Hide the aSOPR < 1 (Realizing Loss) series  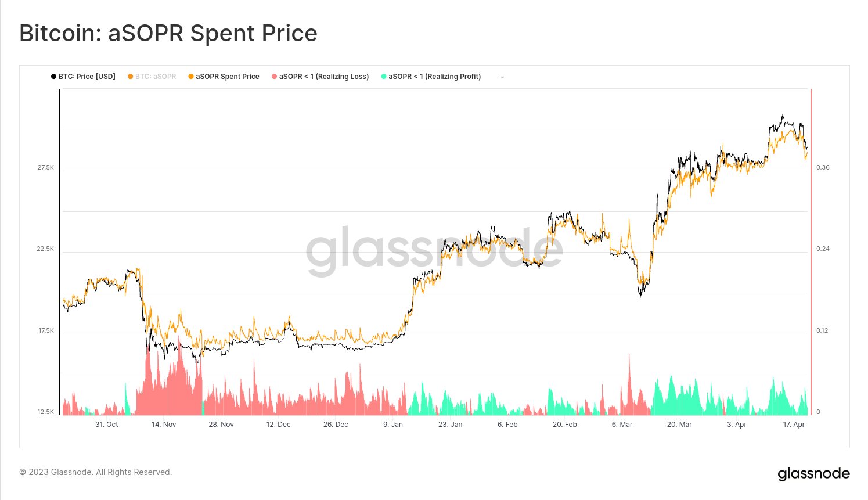324,77
